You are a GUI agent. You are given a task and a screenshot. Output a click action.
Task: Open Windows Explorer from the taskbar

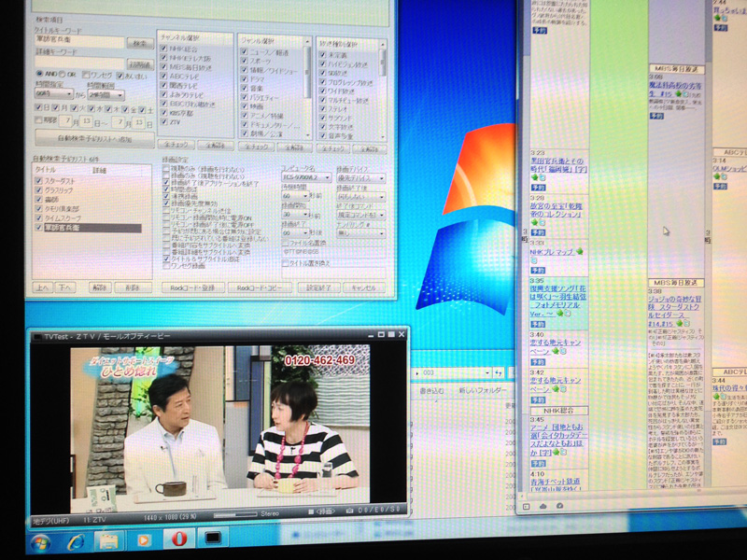109,541
